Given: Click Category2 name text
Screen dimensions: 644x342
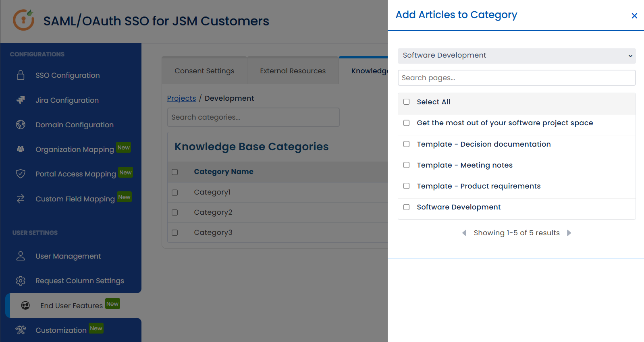Looking at the screenshot, I should 213,212.
